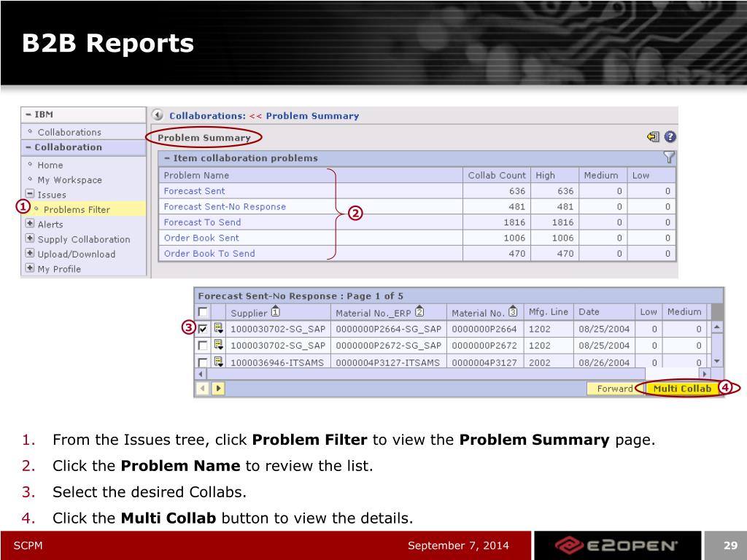Open the filter funnel icon
This screenshot has width=747, height=560.
click(x=669, y=157)
